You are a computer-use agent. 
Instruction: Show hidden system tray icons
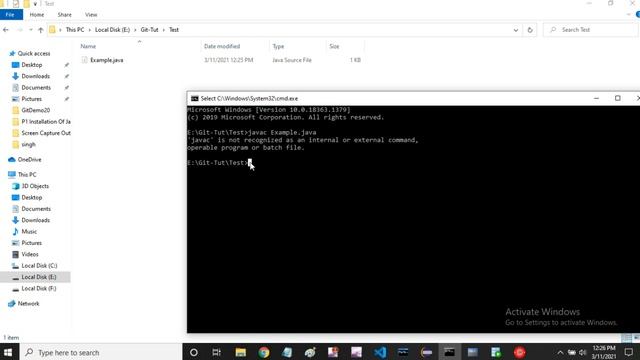560,353
